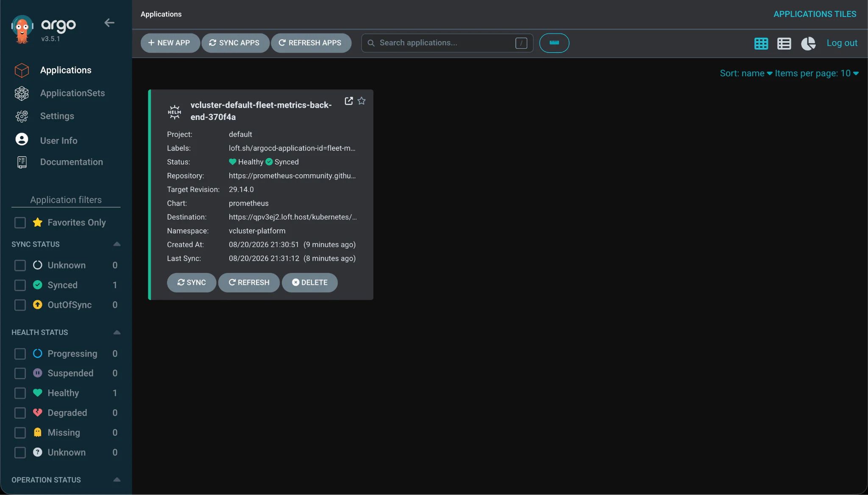Screen dimensions: 868x495
Task: Open app external link icon on tile
Action: click(348, 101)
